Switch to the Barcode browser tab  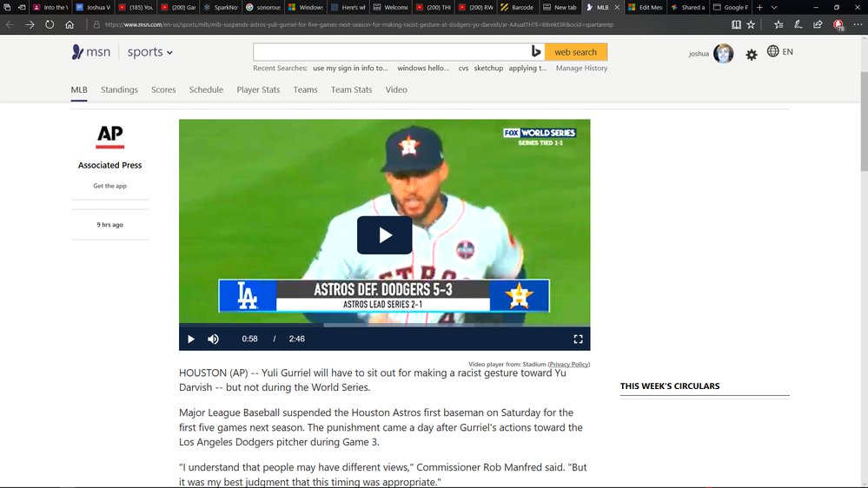click(x=518, y=7)
